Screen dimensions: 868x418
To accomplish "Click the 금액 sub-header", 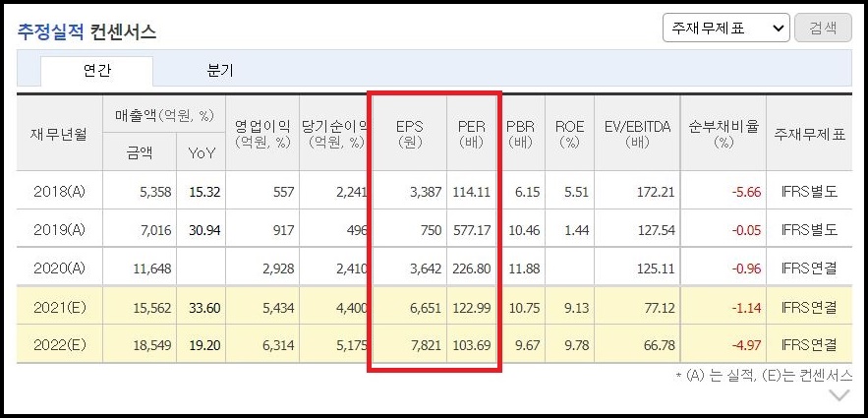I will coord(140,152).
